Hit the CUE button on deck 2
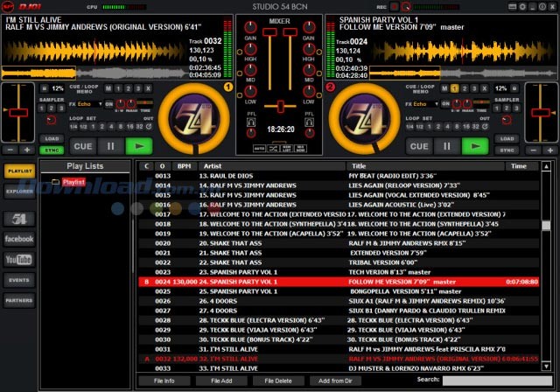This screenshot has width=560, height=392. coord(419,146)
